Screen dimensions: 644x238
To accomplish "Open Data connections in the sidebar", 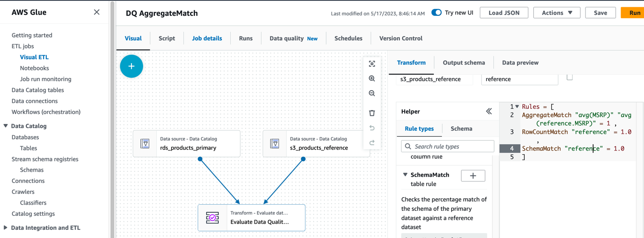I will pos(35,101).
